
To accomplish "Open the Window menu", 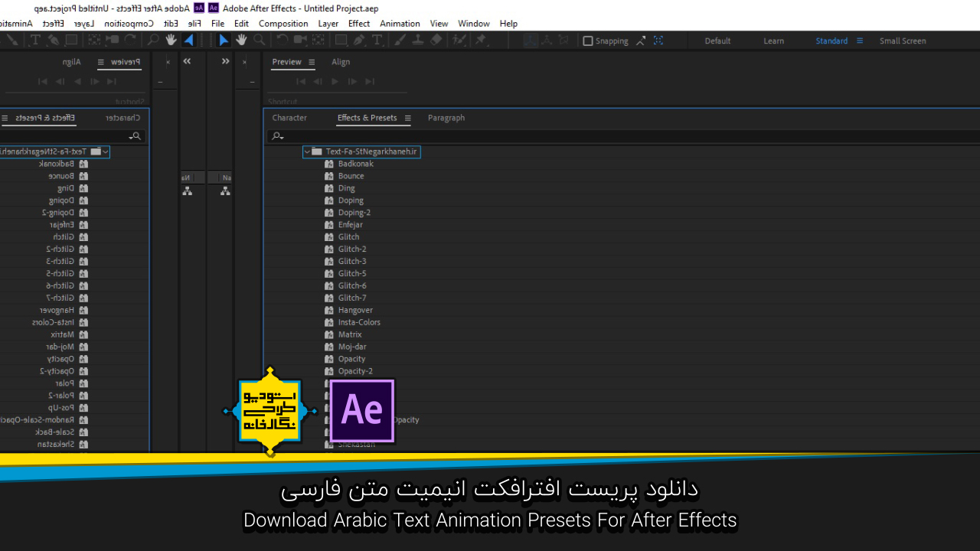I will [474, 24].
